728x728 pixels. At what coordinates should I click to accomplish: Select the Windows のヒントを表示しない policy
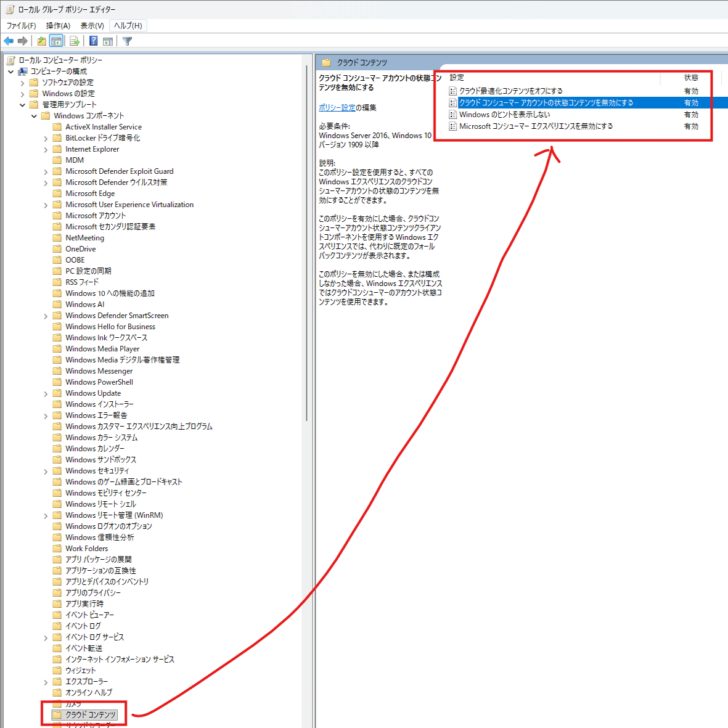point(505,114)
